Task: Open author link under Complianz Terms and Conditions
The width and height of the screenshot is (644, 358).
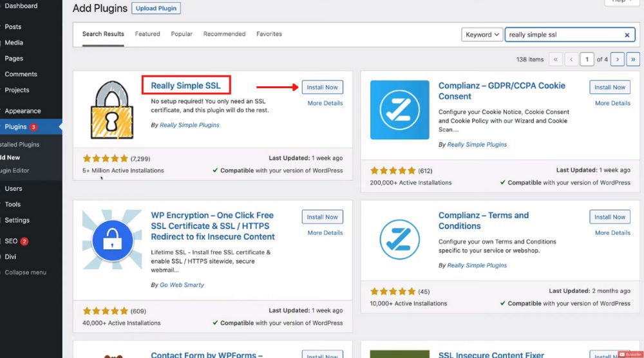Action: point(477,265)
